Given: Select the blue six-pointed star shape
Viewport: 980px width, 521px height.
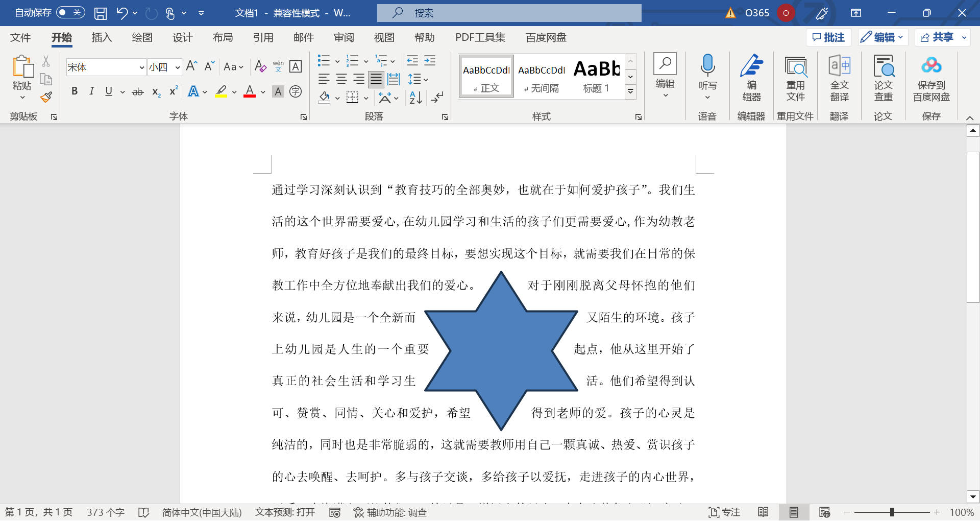Looking at the screenshot, I should pos(501,351).
